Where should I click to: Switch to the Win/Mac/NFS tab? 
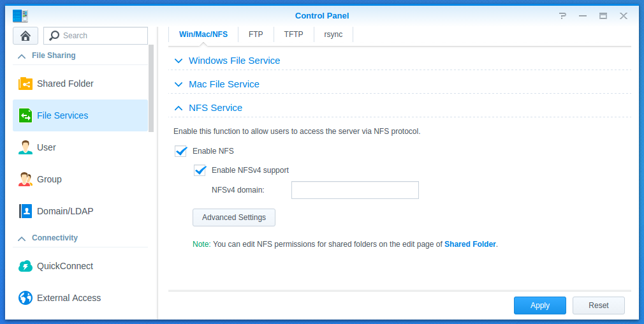pos(203,34)
